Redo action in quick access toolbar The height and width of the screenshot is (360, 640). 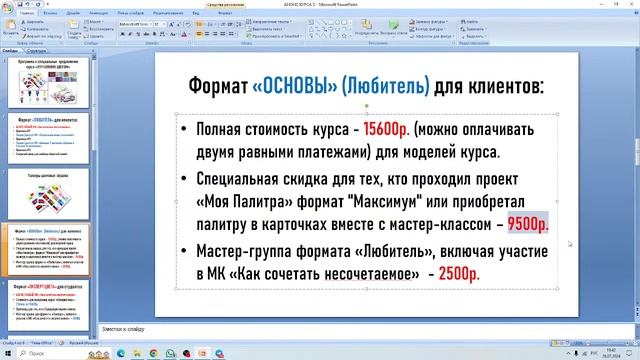point(38,4)
